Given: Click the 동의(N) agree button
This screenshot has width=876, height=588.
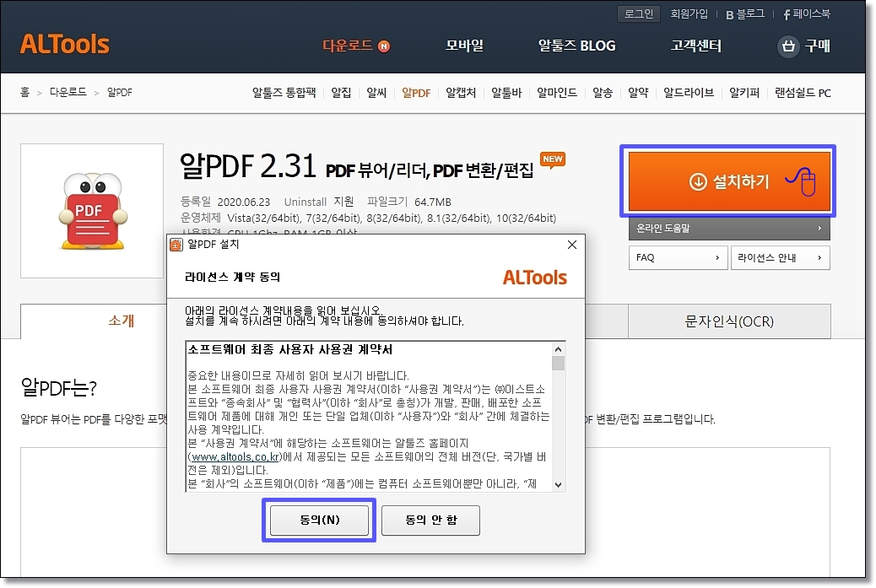Looking at the screenshot, I should tap(320, 520).
